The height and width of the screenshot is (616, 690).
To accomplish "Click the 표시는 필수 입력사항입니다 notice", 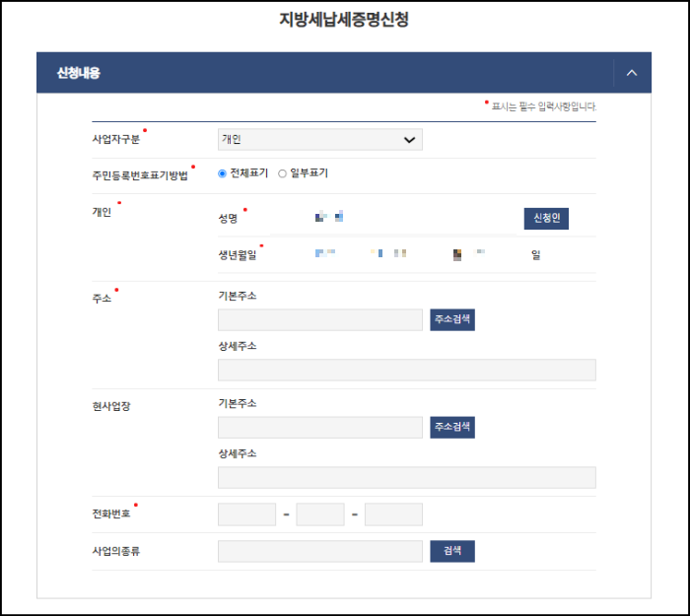I will [543, 106].
